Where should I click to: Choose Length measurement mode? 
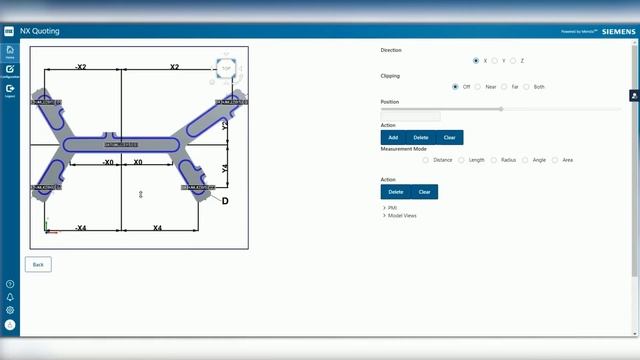pyautogui.click(x=461, y=160)
